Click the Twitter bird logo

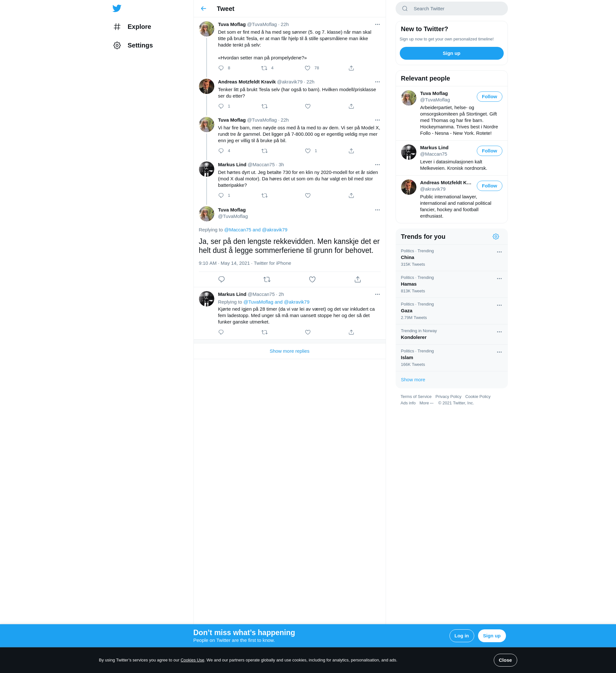pos(117,8)
